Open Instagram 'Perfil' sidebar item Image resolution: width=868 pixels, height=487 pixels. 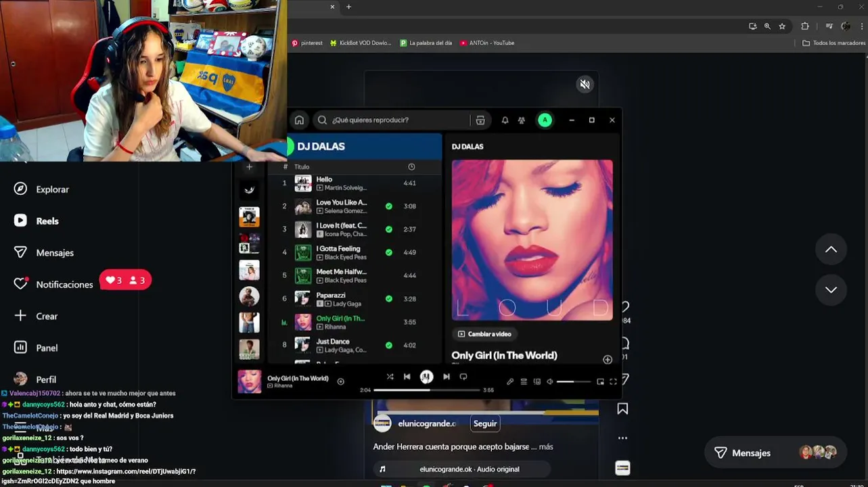coord(36,379)
